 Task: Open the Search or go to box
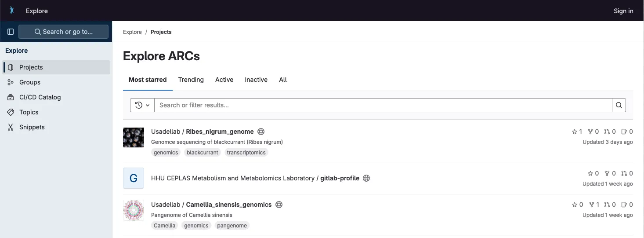pos(63,32)
